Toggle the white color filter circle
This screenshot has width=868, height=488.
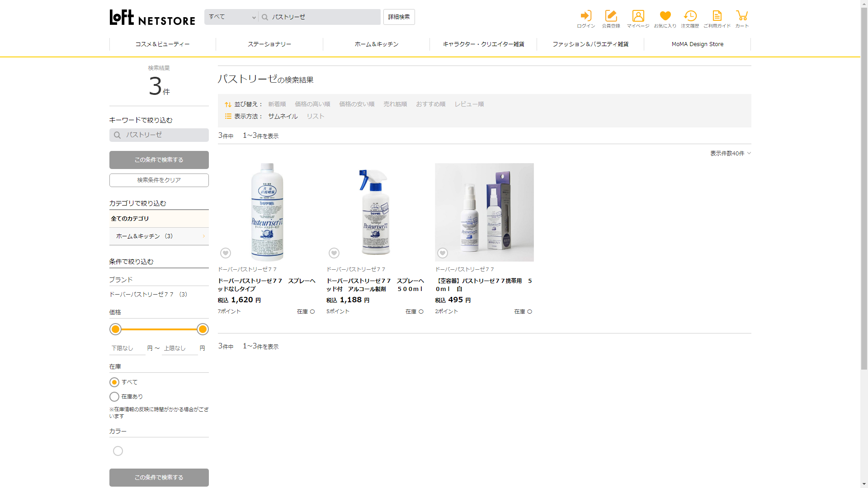[118, 451]
